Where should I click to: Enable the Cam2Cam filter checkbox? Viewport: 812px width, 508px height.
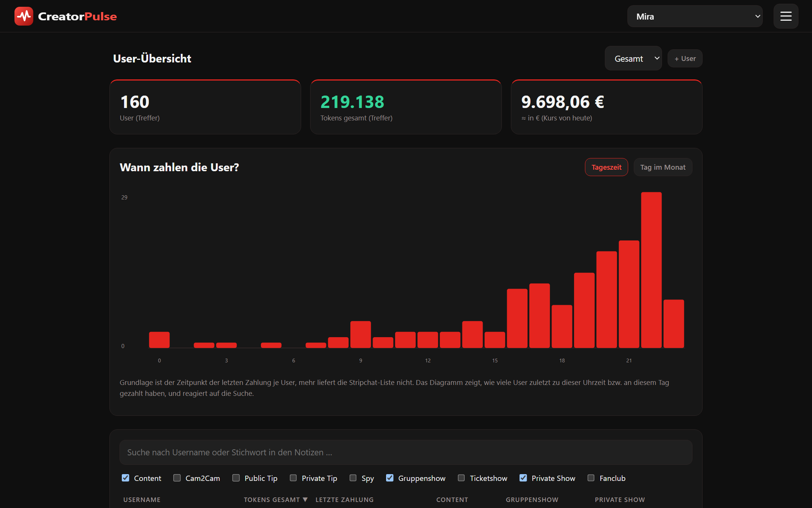coord(177,478)
